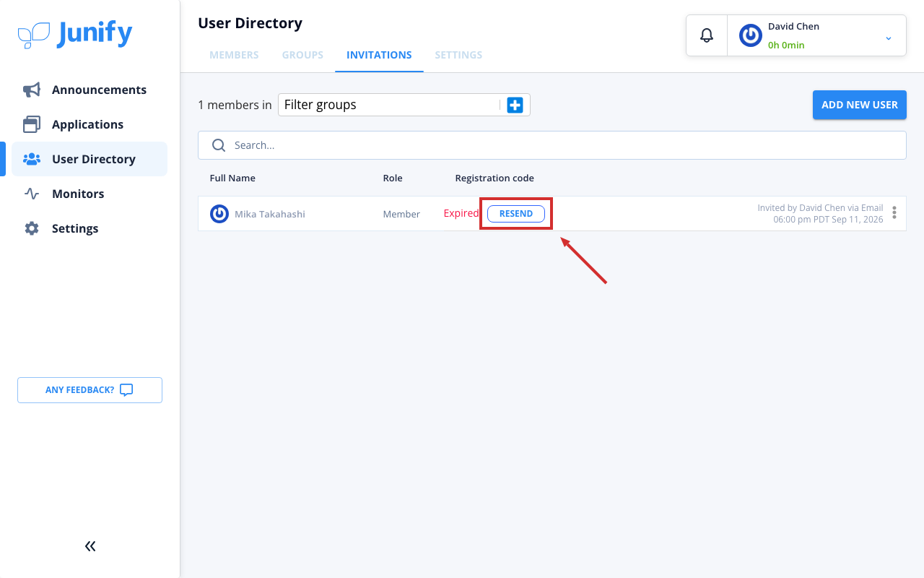Click the Monitors pulse icon
Screen dimensions: 924x578
(32, 194)
